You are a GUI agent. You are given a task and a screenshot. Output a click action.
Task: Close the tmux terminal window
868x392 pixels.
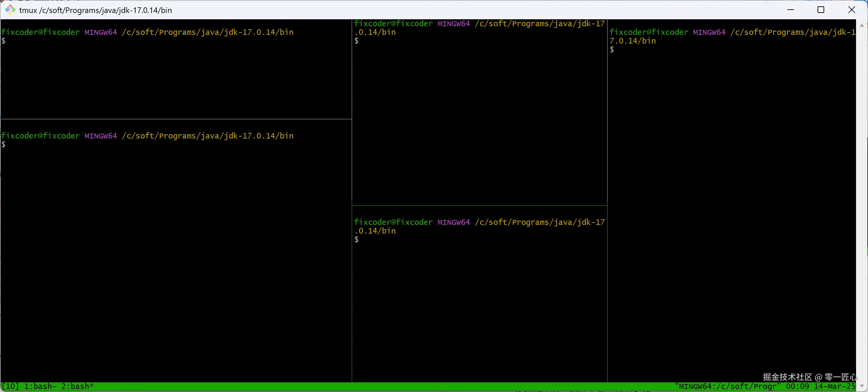(x=851, y=10)
